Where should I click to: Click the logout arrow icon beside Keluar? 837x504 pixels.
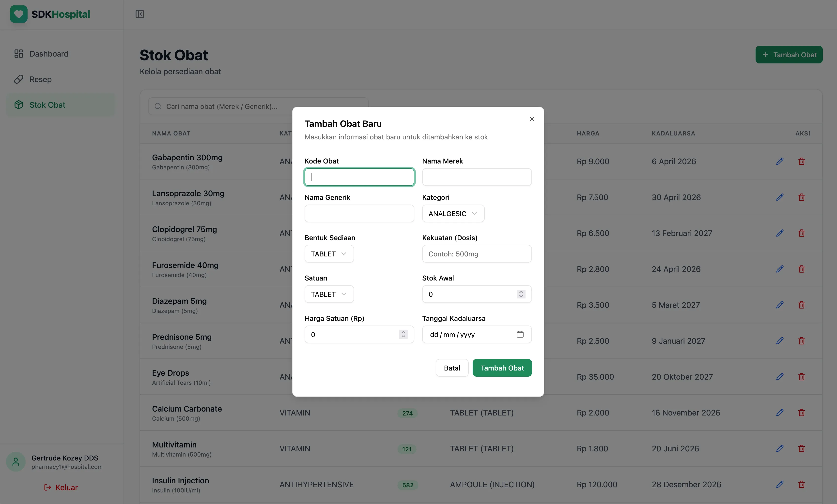(47, 488)
